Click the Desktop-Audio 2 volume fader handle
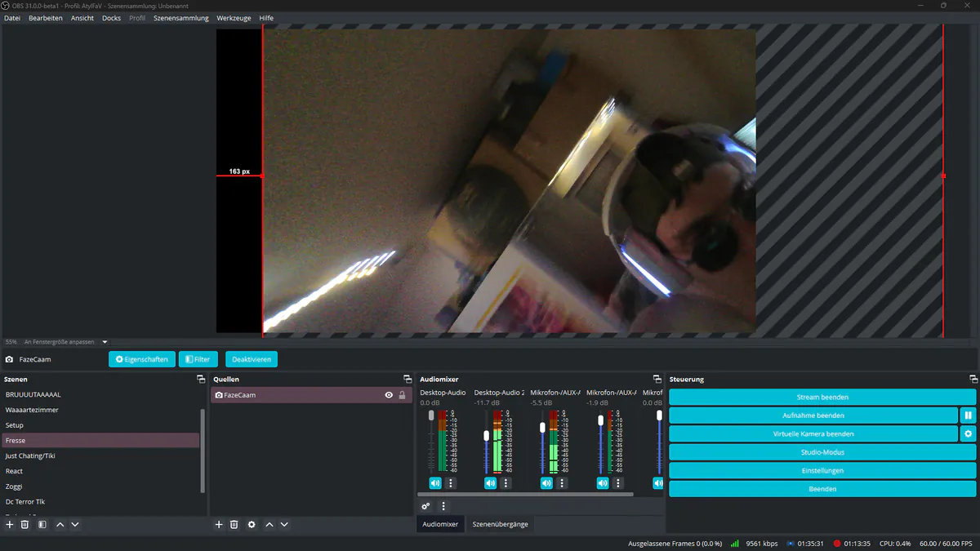Viewport: 980px width, 551px height. click(x=487, y=435)
